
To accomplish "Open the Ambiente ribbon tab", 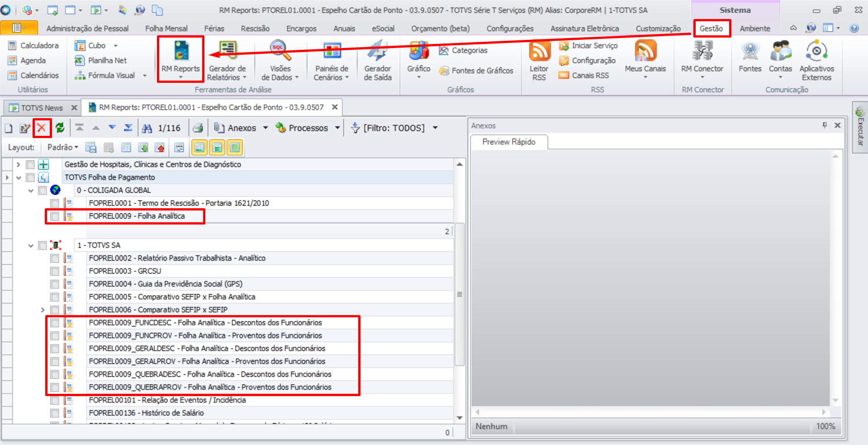I will [x=755, y=29].
